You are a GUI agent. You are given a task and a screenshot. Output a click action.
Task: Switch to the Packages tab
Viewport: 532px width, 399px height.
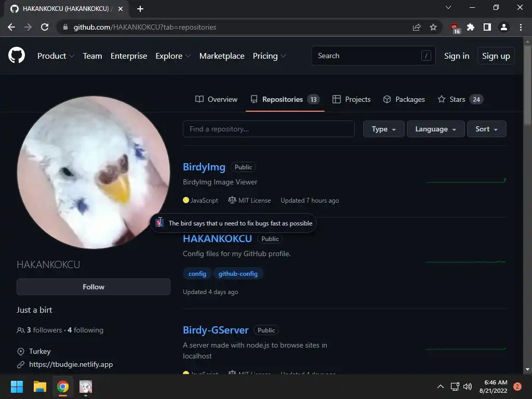[404, 99]
